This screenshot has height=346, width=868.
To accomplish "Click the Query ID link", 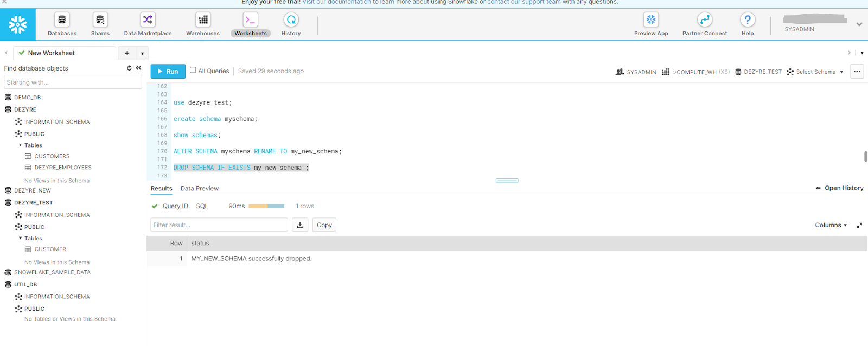I will (x=175, y=206).
